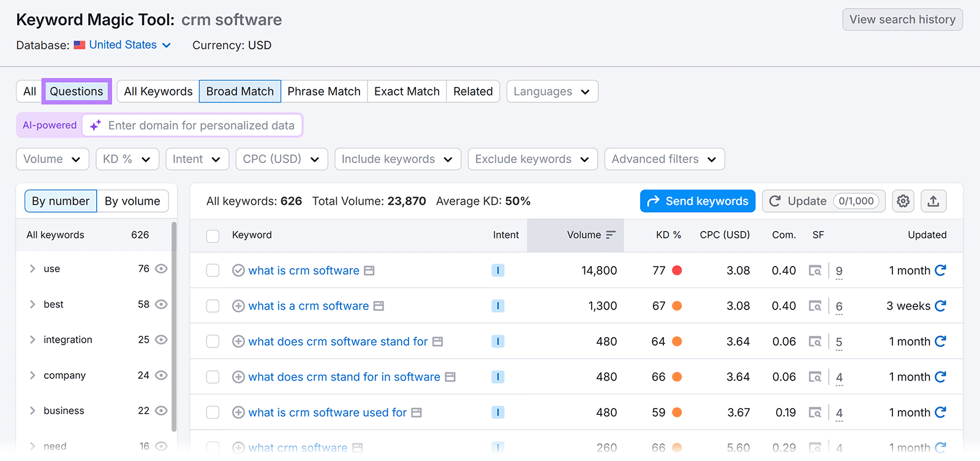Image resolution: width=980 pixels, height=461 pixels.
Task: Open View search history
Action: click(x=902, y=20)
